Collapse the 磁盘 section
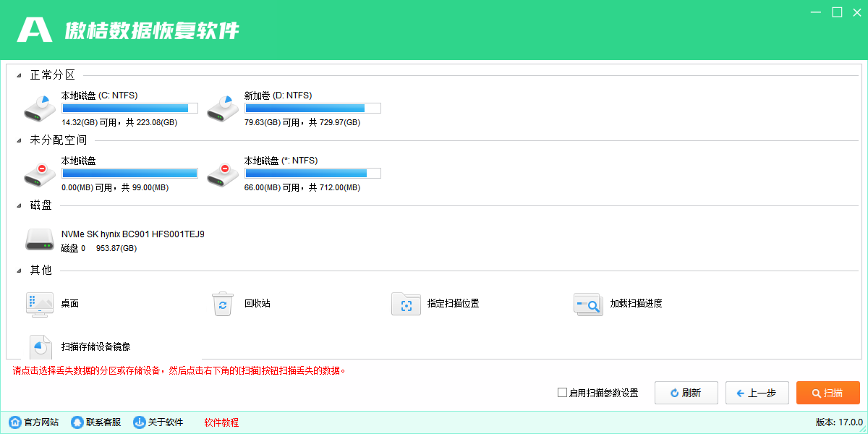Viewport: 868px width, 434px height. click(19, 205)
